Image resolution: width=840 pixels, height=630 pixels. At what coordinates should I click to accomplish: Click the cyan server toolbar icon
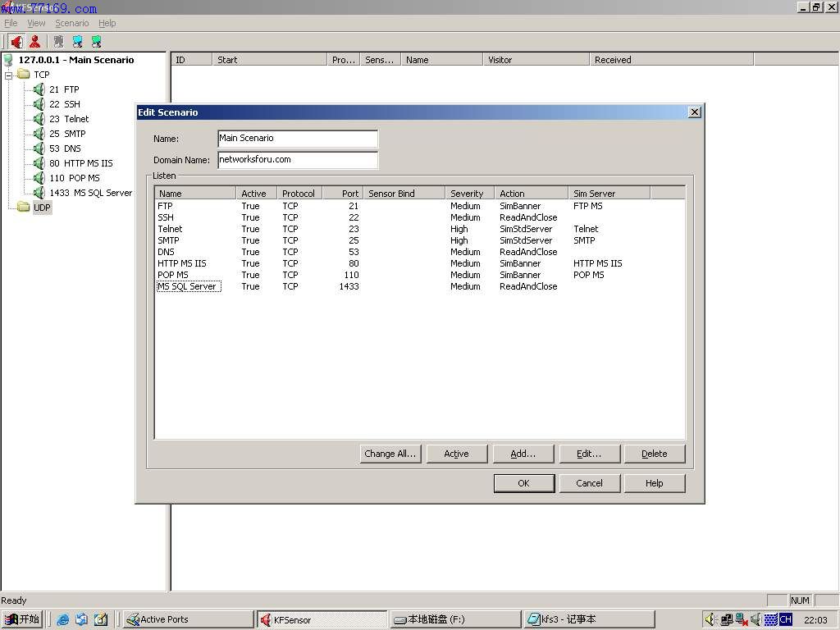pyautogui.click(x=77, y=41)
